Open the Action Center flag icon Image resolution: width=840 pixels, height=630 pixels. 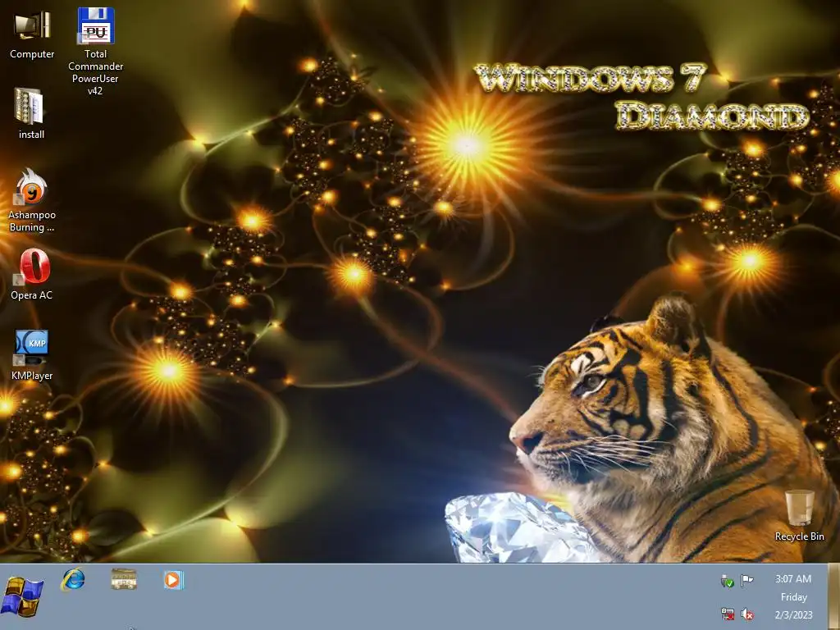[746, 580]
